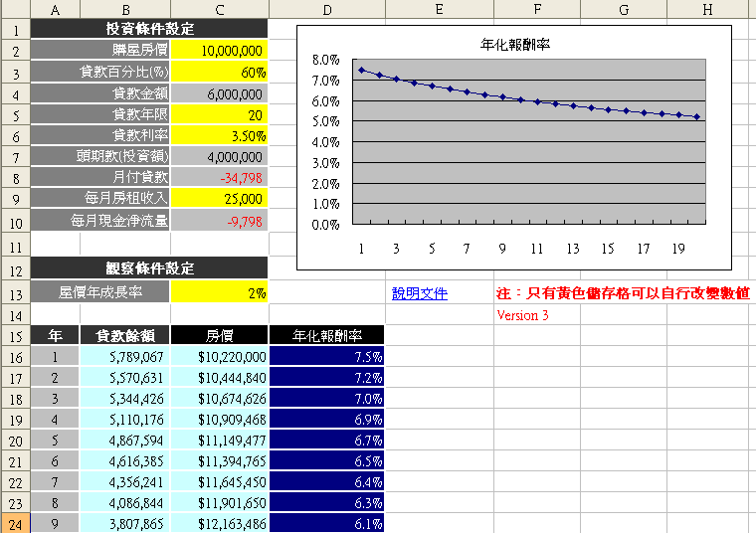The image size is (756, 533).
Task: Click the 每月房租收入 cell showing 25,000
Action: point(220,200)
